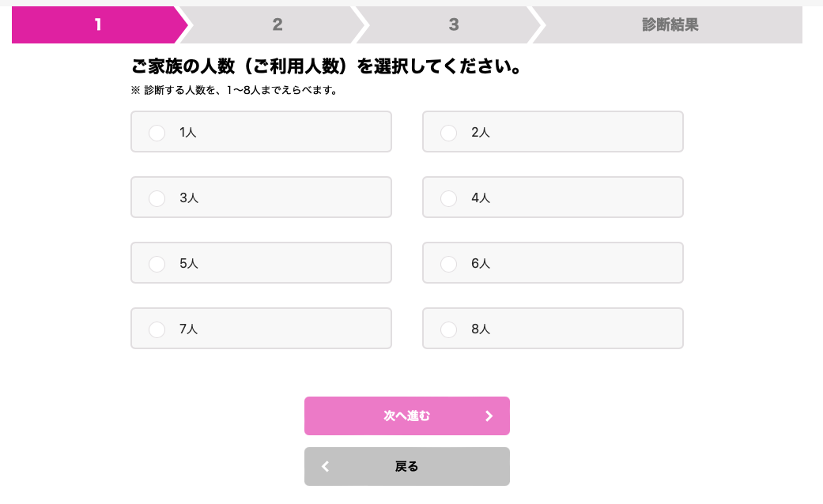The height and width of the screenshot is (504, 823).
Task: Click the 次へ進む button
Action: coord(406,416)
